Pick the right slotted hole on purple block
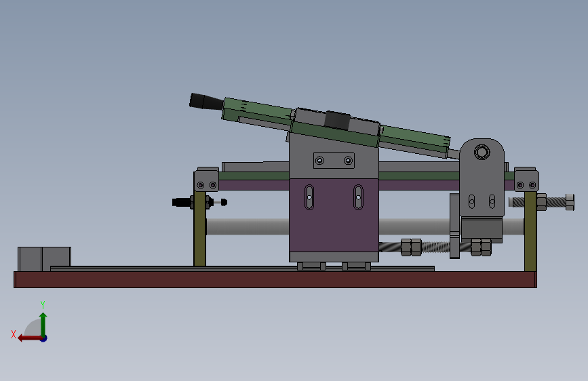This screenshot has height=381, width=588. pyautogui.click(x=358, y=197)
